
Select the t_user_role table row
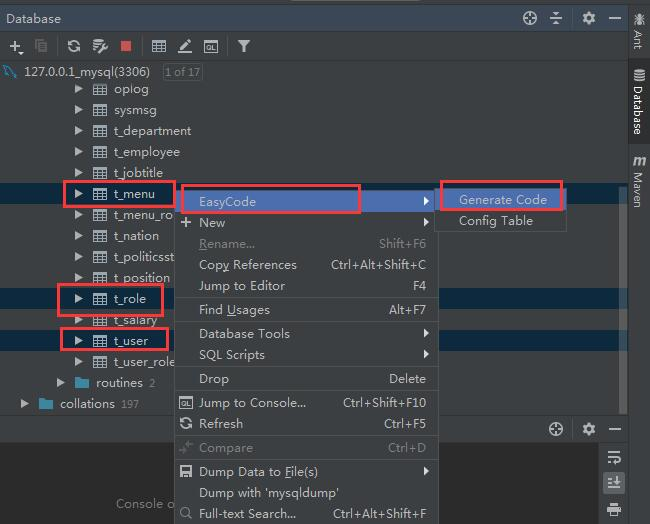144,362
